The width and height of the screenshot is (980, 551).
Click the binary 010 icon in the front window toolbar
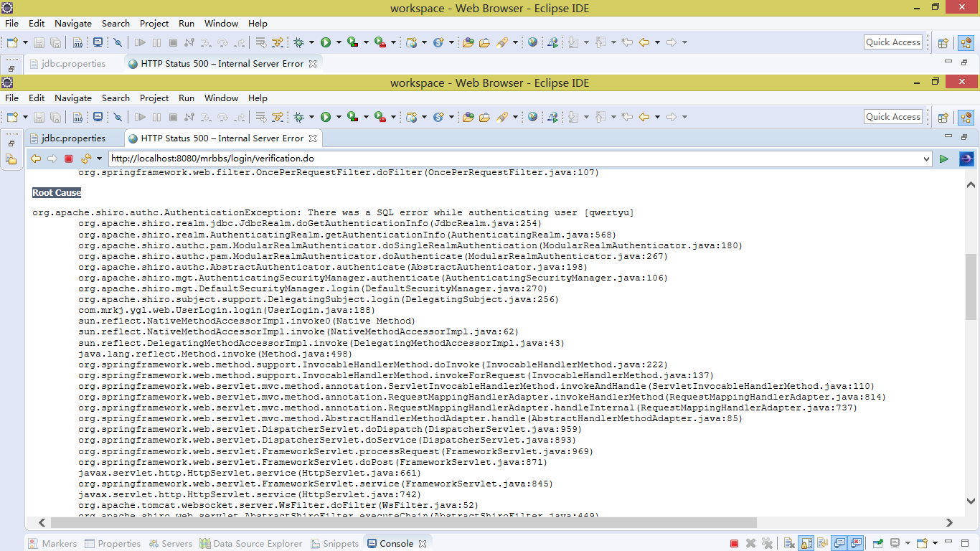click(x=78, y=117)
